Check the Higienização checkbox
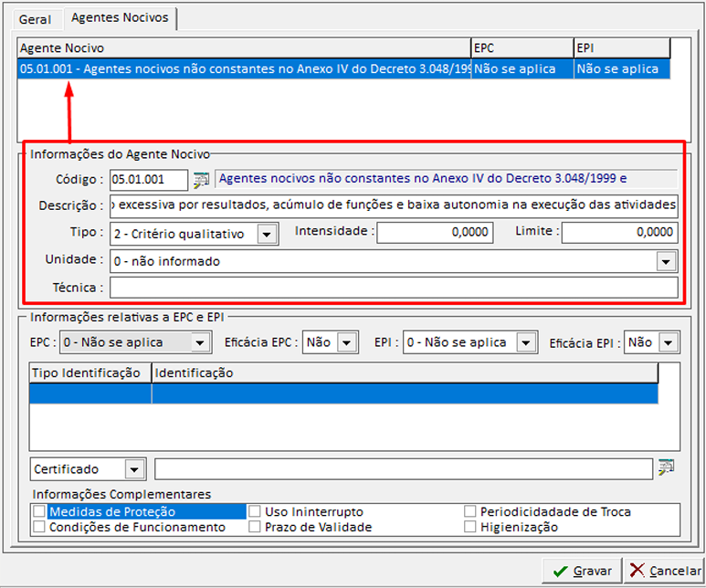The image size is (706, 588). (470, 527)
